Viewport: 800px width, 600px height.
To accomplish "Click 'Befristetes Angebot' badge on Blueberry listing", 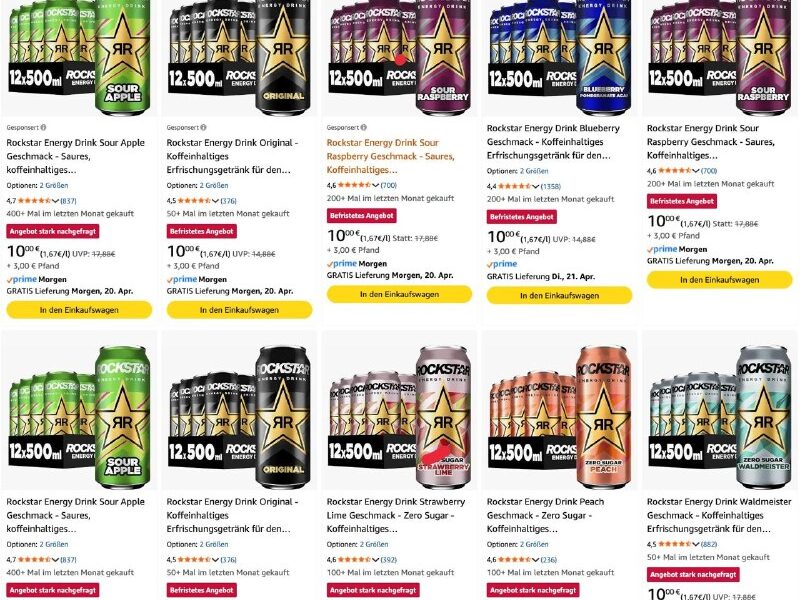I will (521, 217).
